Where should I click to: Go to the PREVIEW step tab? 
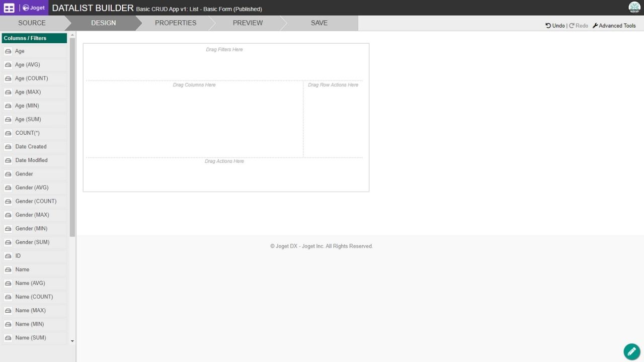pos(248,23)
